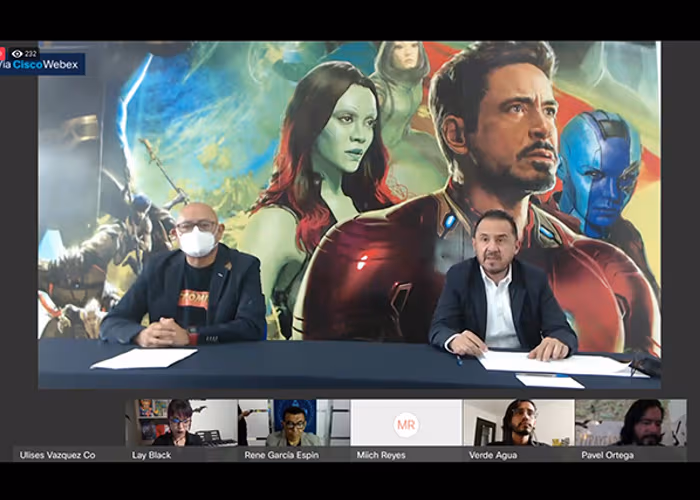Click the name label Pavel Ortega
700x500 pixels.
point(607,455)
